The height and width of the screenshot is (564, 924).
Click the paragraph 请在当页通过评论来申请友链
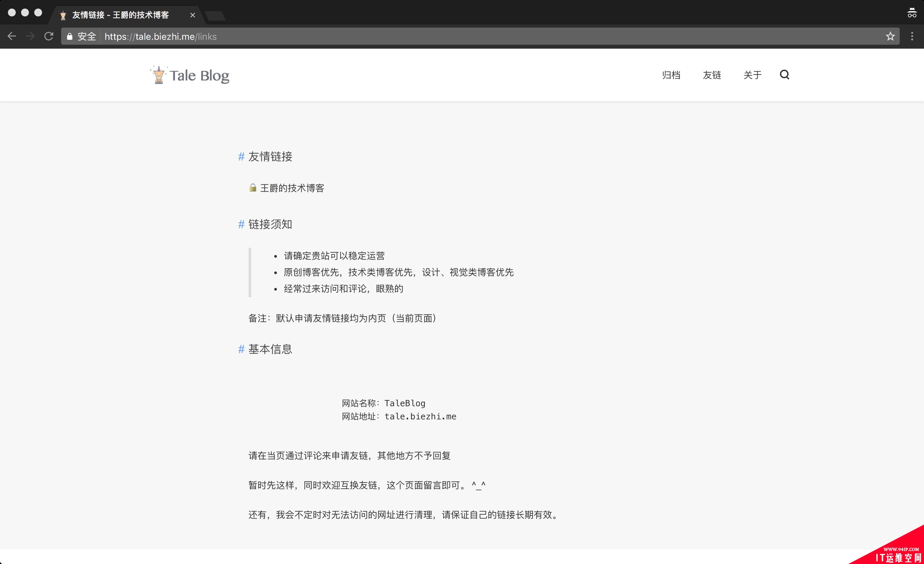pyautogui.click(x=350, y=455)
